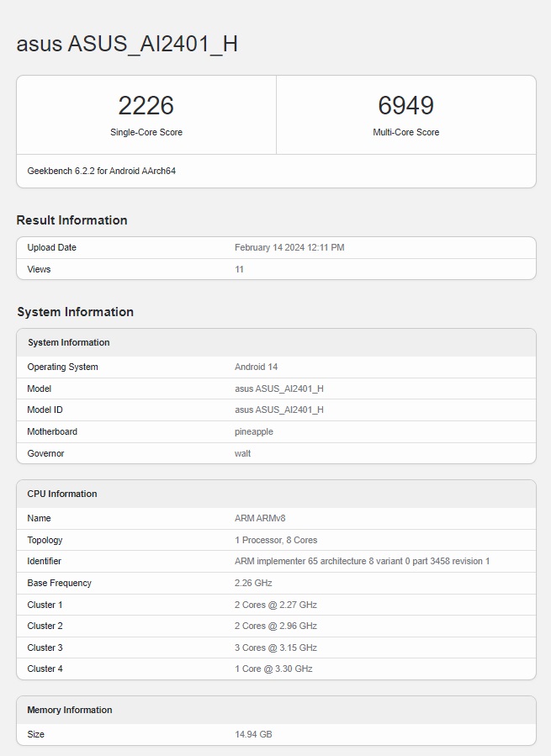Viewport: 551px width, 756px height.
Task: Click the Governor label
Action: 45,453
